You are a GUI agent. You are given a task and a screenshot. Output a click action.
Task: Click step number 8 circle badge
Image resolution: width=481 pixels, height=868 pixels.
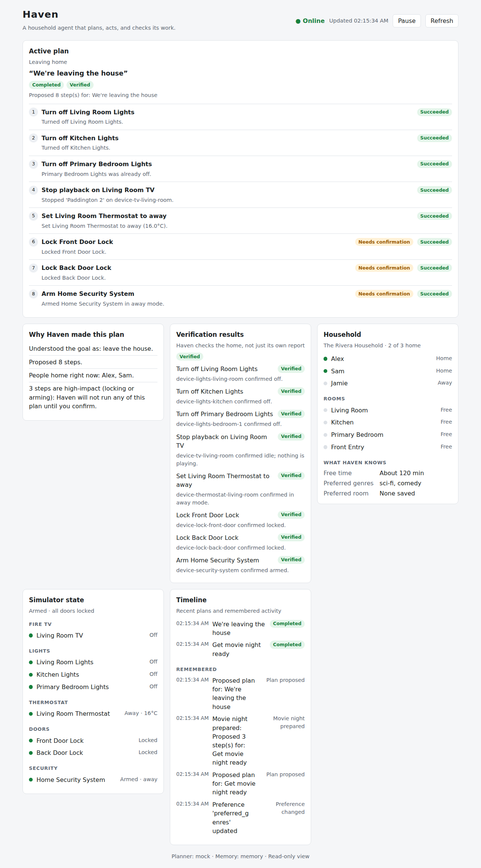(x=33, y=294)
